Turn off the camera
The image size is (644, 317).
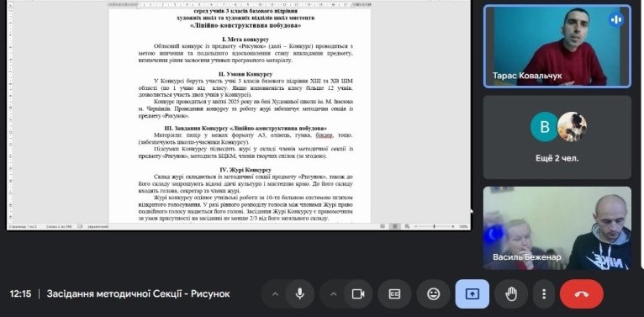point(358,294)
